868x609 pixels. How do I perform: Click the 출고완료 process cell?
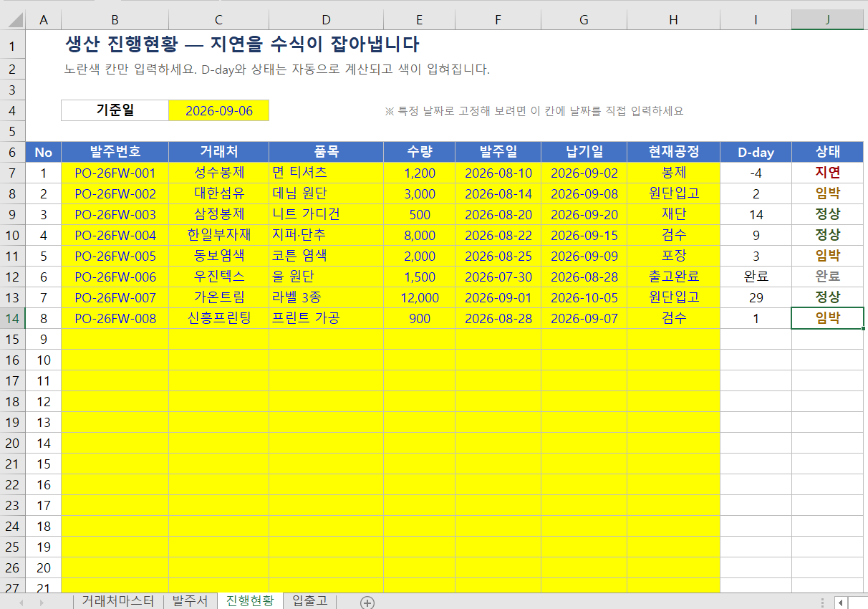pos(674,277)
